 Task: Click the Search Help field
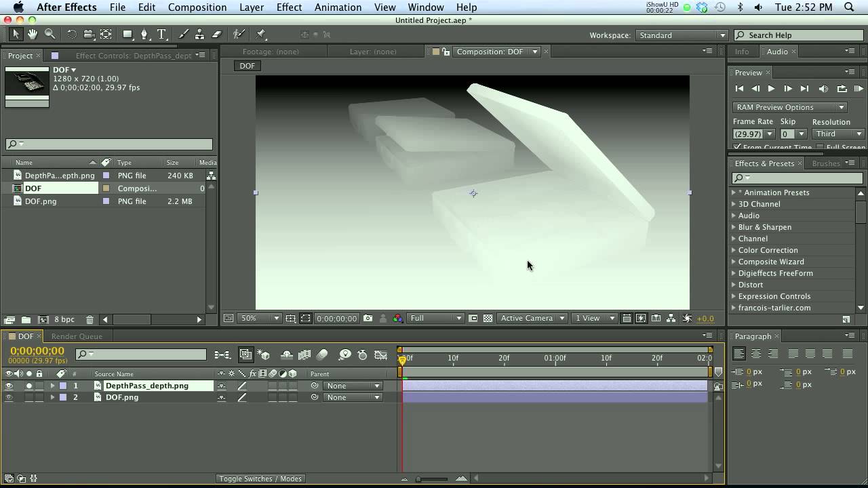800,35
